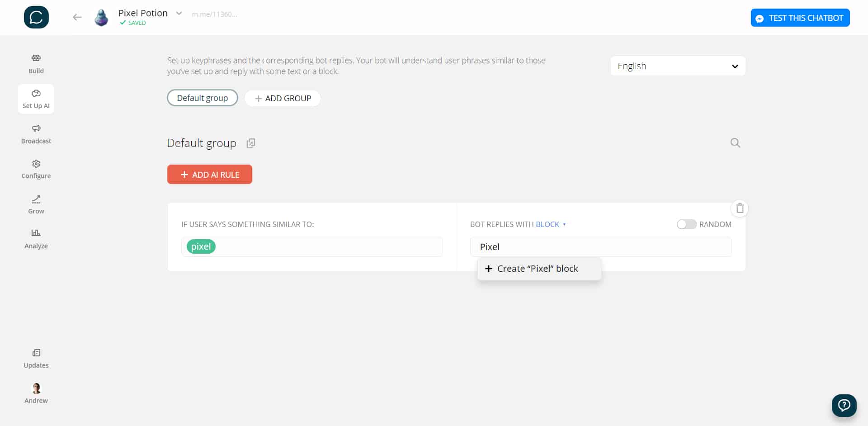Click the Pixel block reply field
Screen dimensions: 868x426
click(x=601, y=247)
